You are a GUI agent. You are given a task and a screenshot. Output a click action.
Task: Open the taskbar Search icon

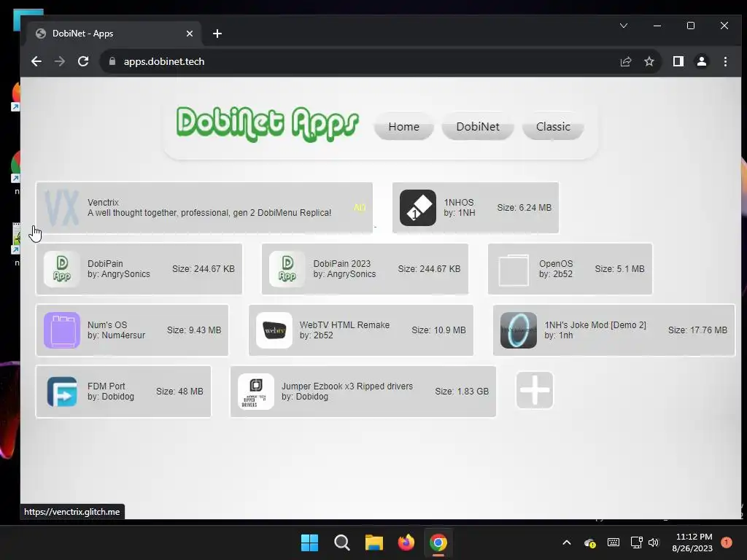pyautogui.click(x=342, y=542)
